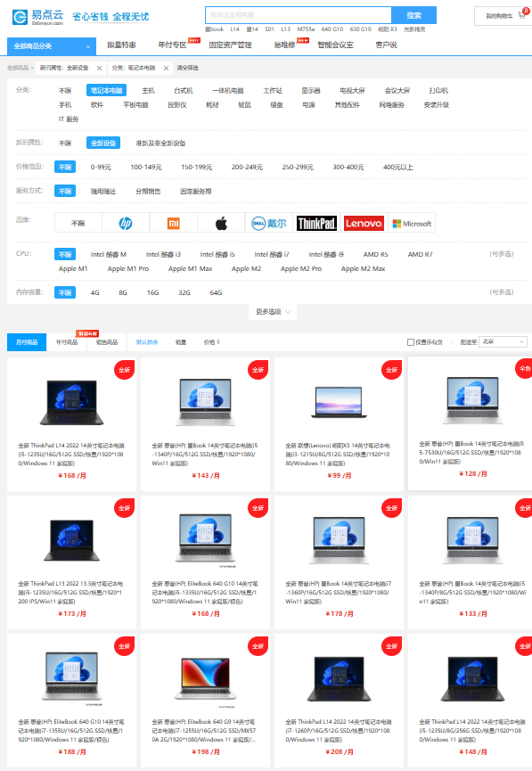The height and width of the screenshot is (771, 532).
Task: Remove the 分类 笔记本电脑 filter tag
Action: (166, 69)
